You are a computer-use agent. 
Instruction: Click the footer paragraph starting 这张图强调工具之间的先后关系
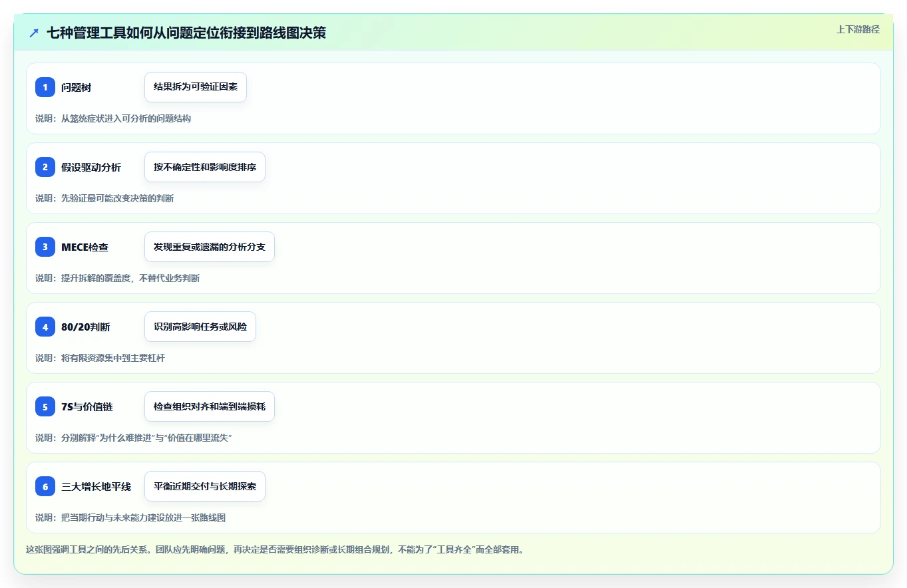[x=275, y=550]
